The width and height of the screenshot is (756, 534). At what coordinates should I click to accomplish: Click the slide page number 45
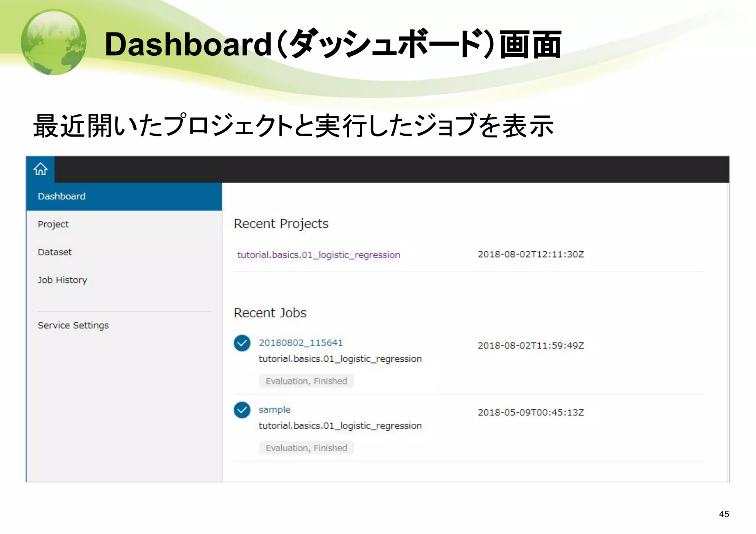tap(724, 514)
